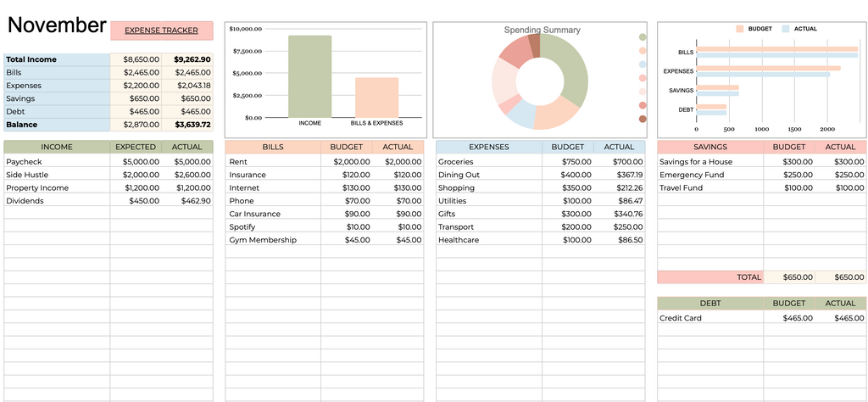Click the Dining Out expense label

tap(459, 175)
